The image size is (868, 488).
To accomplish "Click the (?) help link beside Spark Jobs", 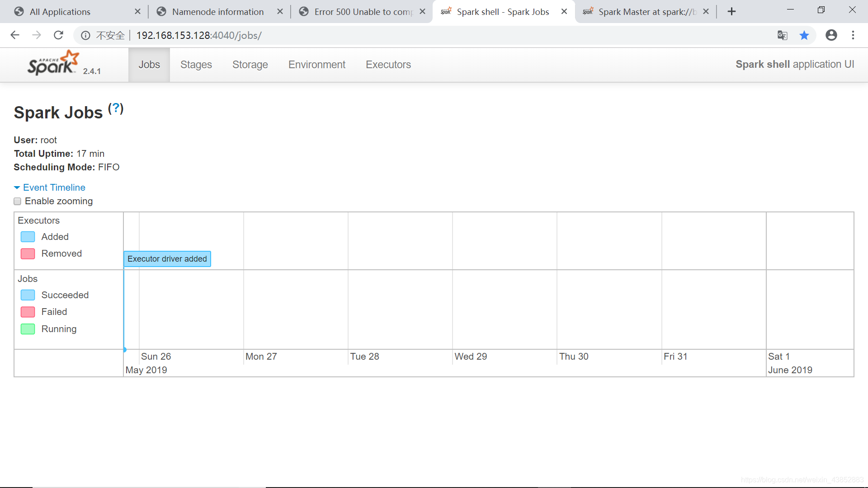I will (x=116, y=108).
